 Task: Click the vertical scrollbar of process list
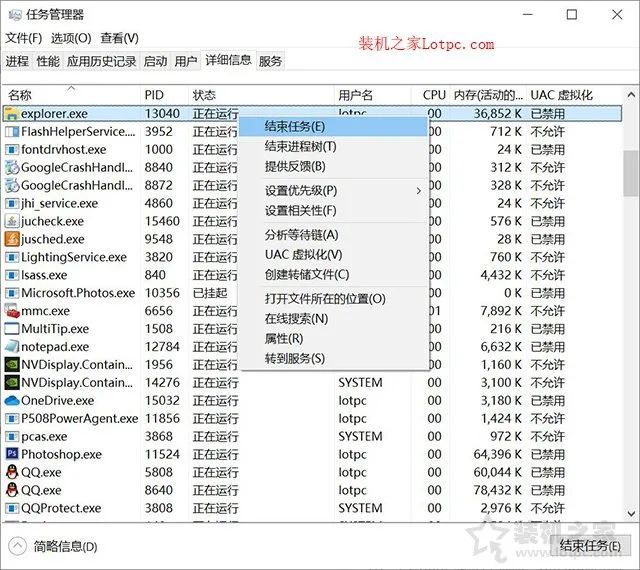pyautogui.click(x=630, y=176)
